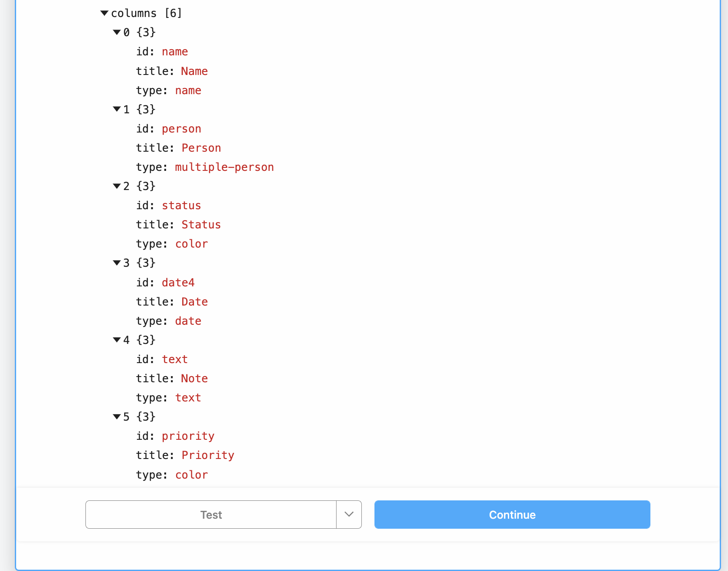728x571 pixels.
Task: Collapse the text column node 4
Action: 116,340
